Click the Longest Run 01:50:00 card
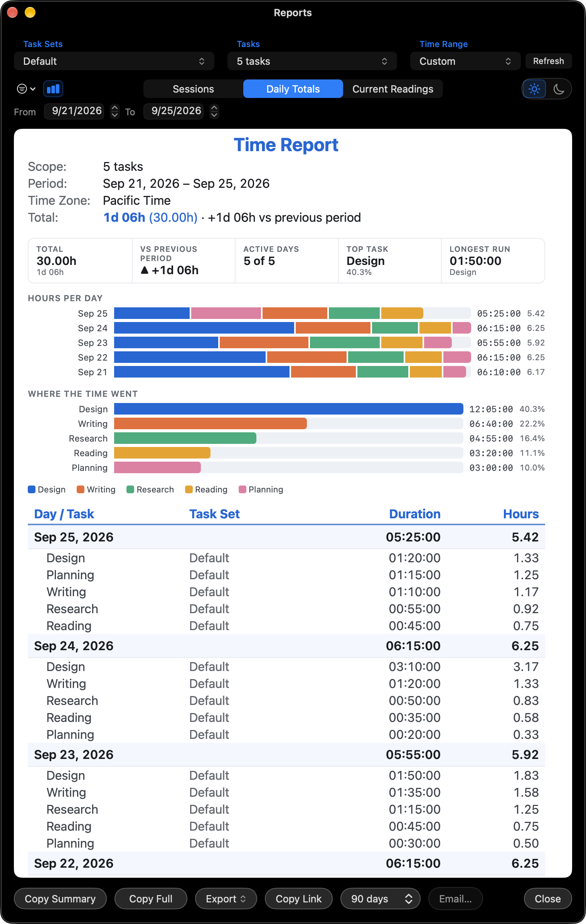The height and width of the screenshot is (924, 586). [x=493, y=261]
